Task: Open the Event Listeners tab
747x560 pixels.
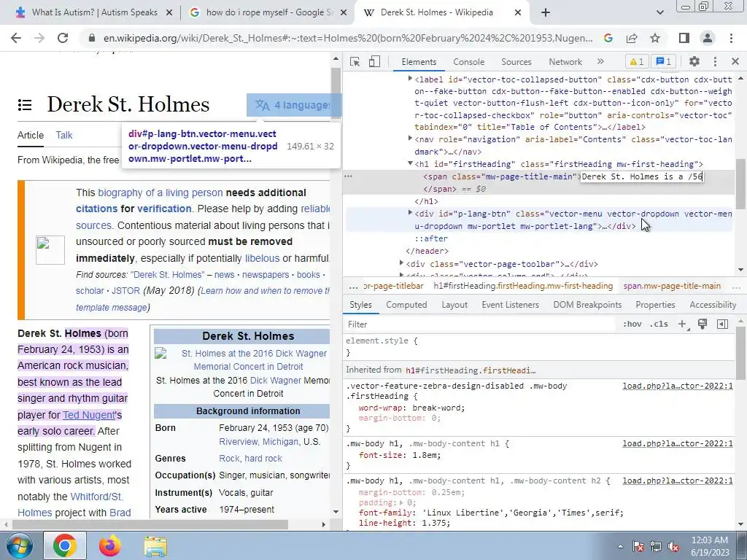Action: pos(510,305)
